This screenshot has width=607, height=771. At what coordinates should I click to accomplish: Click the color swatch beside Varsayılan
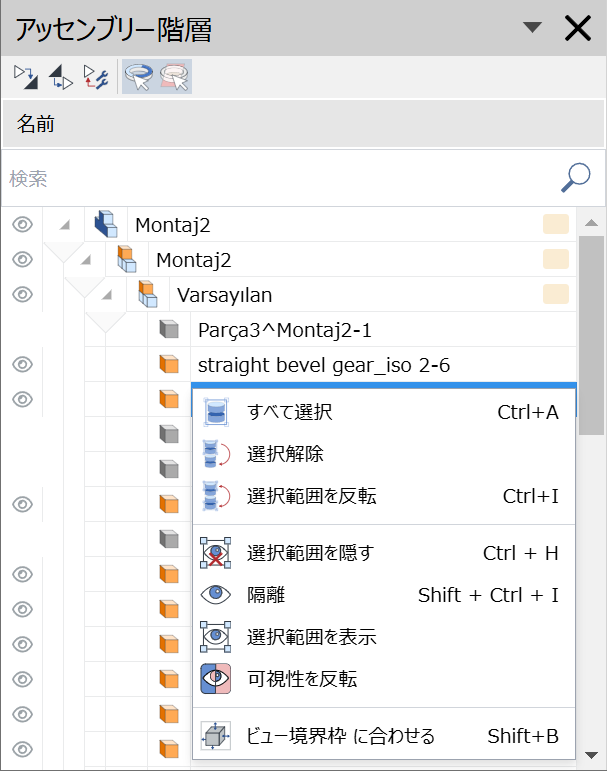click(x=556, y=294)
